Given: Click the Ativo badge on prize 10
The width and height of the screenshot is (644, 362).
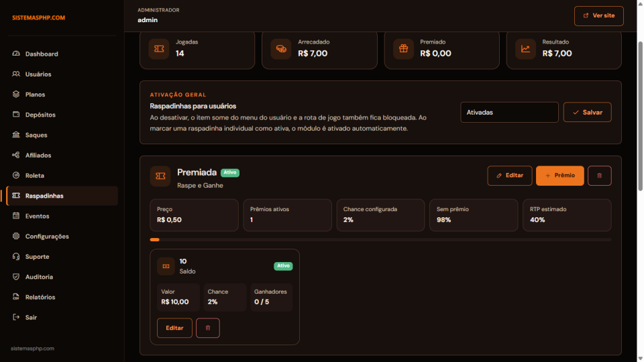Looking at the screenshot, I should 283,266.
